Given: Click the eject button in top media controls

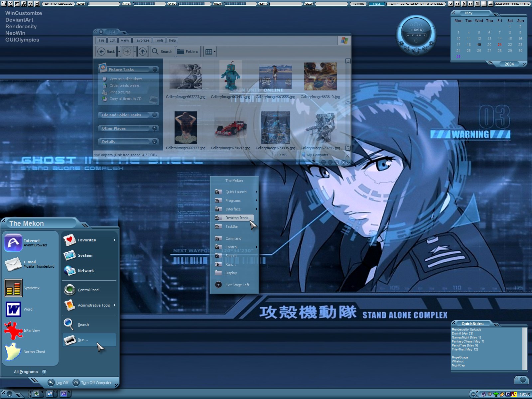Looking at the screenshot, I should tap(490, 4).
